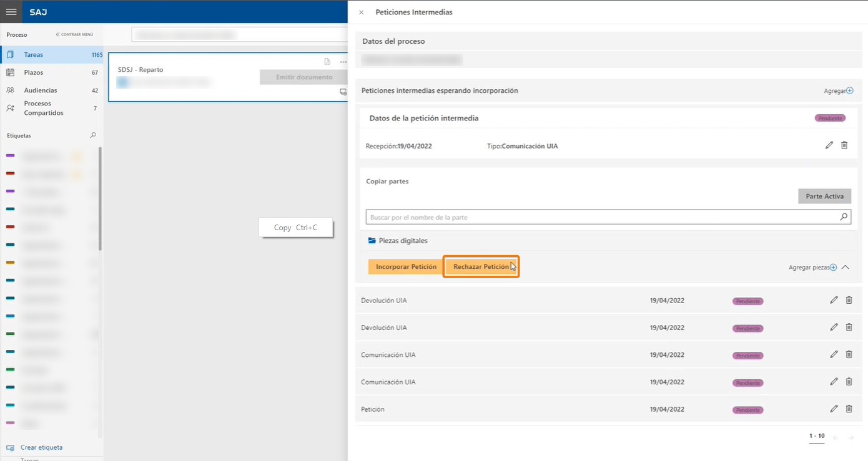The height and width of the screenshot is (461, 868).
Task: Select Copy Ctrl+C from the context menu
Action: tap(296, 228)
